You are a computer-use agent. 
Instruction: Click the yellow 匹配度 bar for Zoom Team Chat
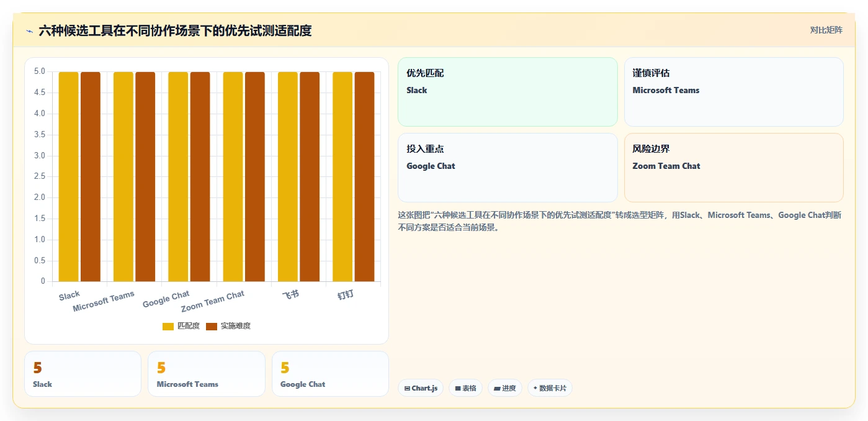[233, 177]
